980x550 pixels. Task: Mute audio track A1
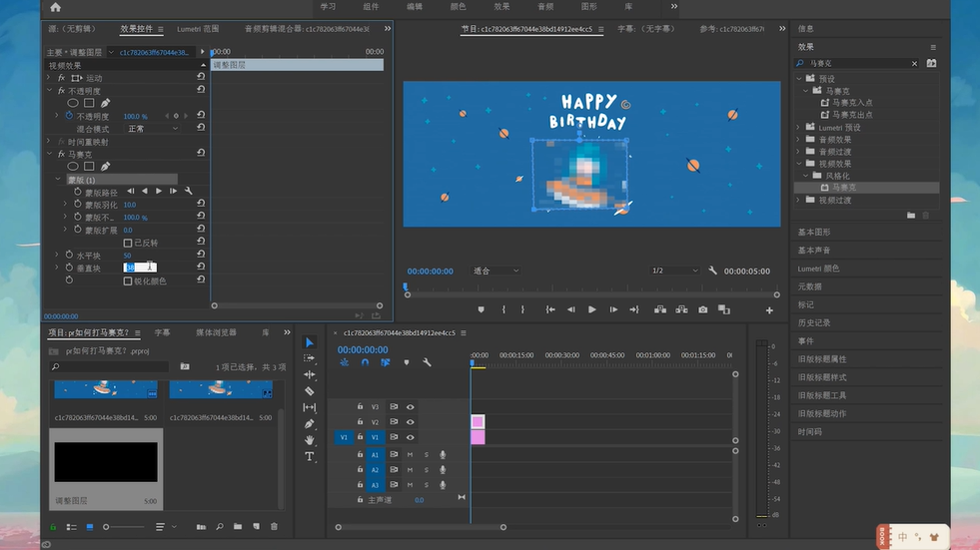[410, 455]
